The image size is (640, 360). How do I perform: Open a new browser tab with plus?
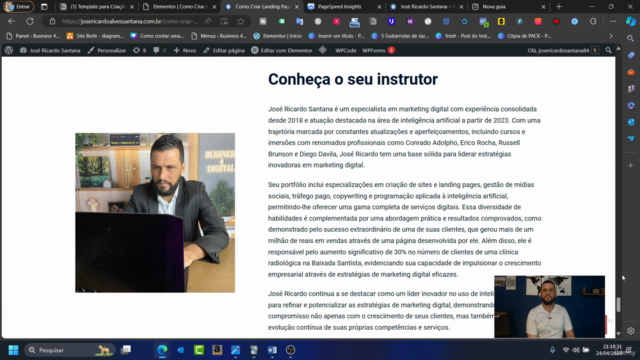pos(559,7)
